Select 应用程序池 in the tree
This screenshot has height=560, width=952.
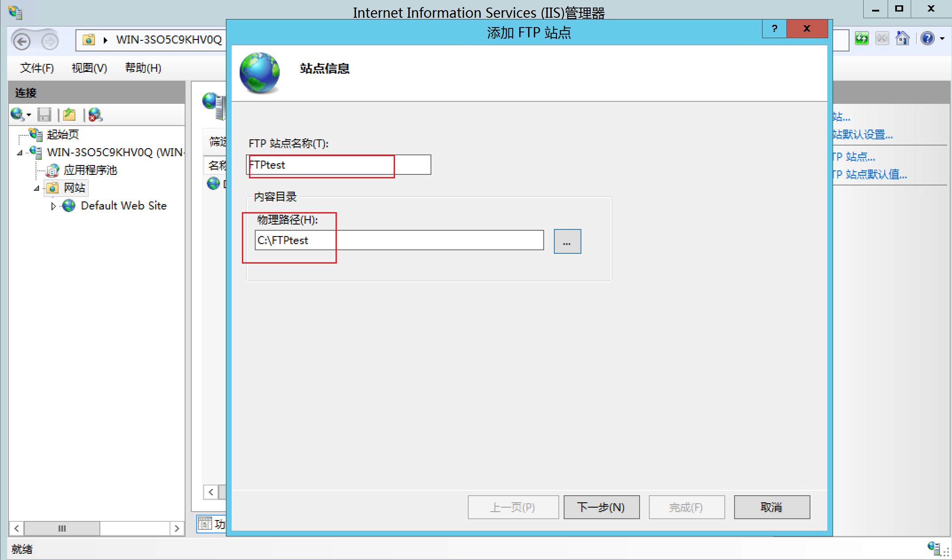point(90,170)
